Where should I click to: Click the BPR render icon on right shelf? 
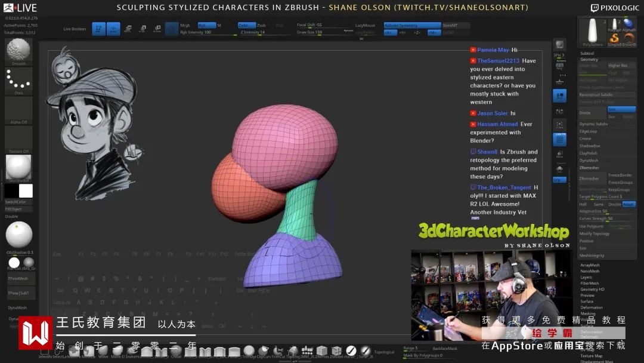[559, 44]
